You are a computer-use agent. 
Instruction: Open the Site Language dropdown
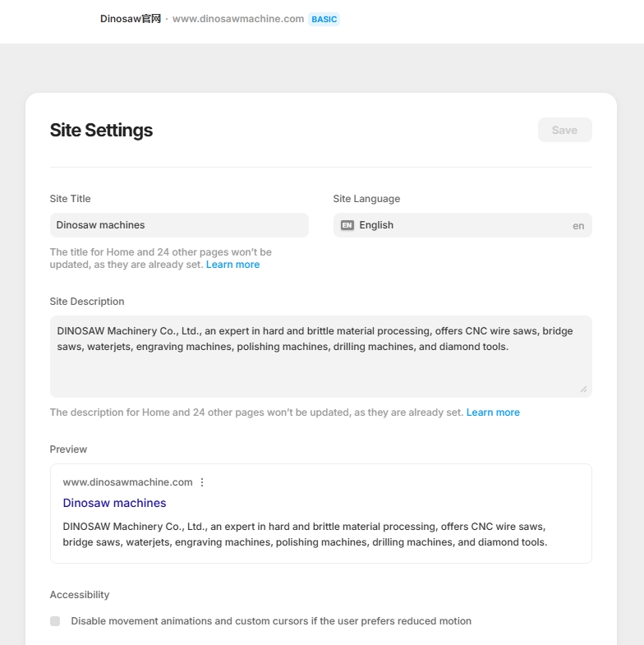(x=462, y=225)
